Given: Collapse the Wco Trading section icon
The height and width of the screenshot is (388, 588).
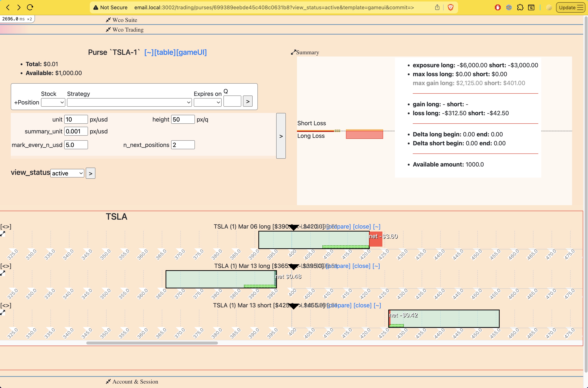Looking at the screenshot, I should tap(108, 30).
